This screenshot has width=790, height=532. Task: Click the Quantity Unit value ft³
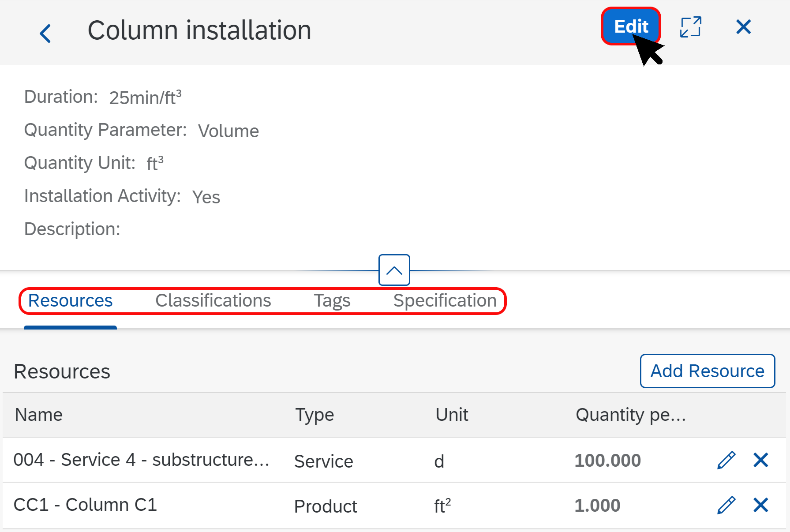coord(155,164)
